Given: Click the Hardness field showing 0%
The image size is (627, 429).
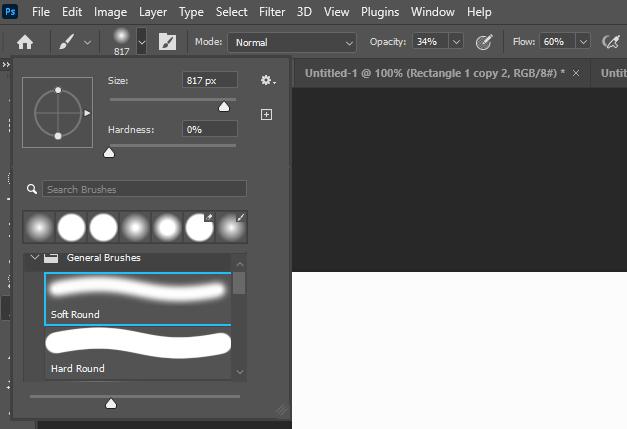Looking at the screenshot, I should [x=210, y=129].
